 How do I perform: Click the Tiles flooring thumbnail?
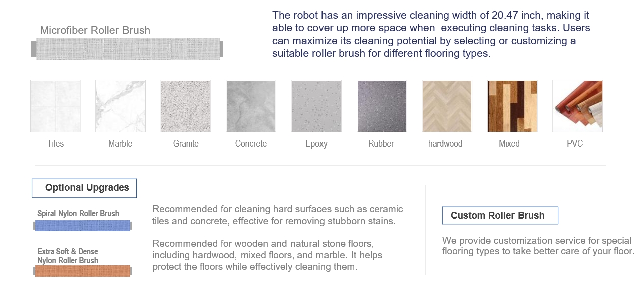[x=55, y=106]
